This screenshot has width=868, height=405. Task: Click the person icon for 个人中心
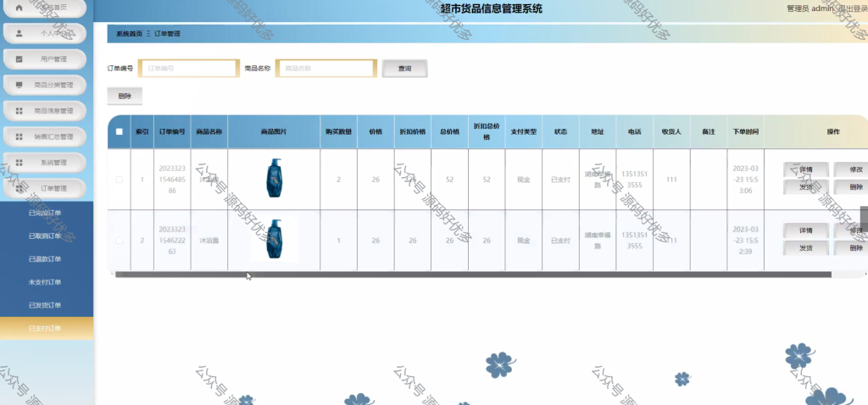[x=19, y=33]
